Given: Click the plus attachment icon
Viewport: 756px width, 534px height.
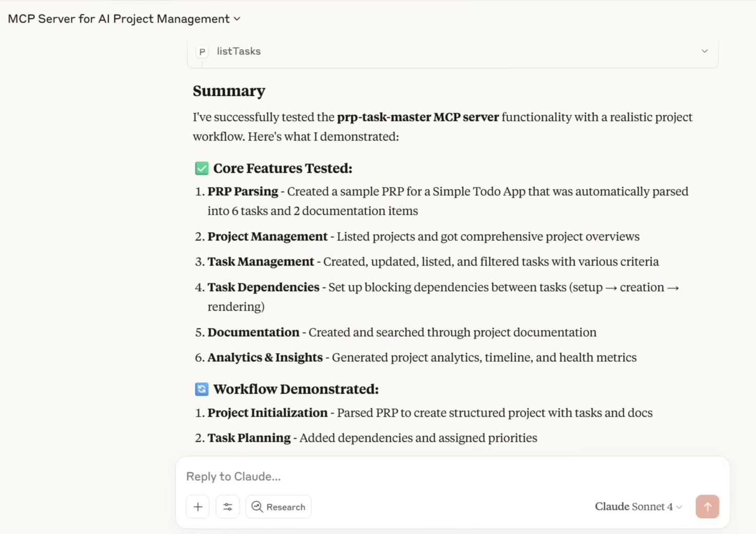Looking at the screenshot, I should point(198,507).
